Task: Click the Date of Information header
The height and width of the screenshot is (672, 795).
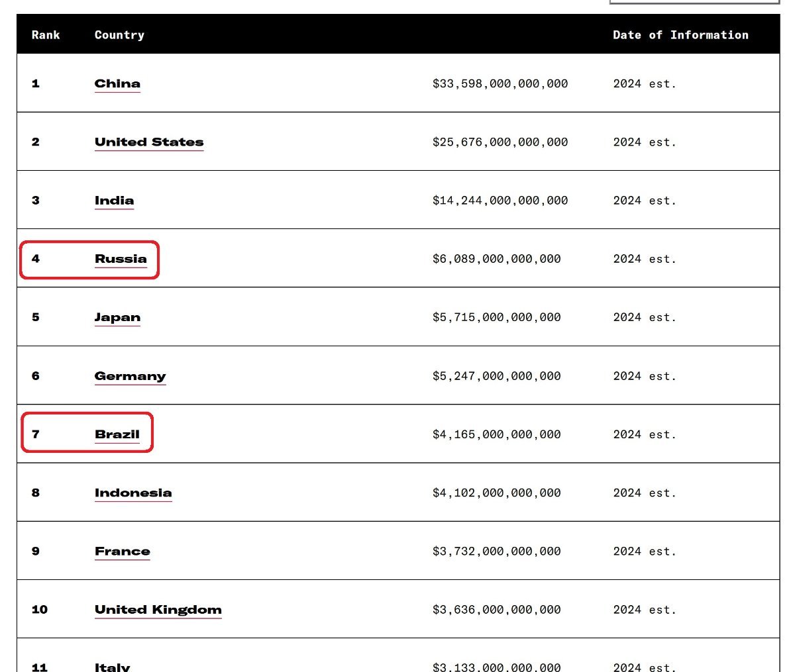Action: pos(680,35)
